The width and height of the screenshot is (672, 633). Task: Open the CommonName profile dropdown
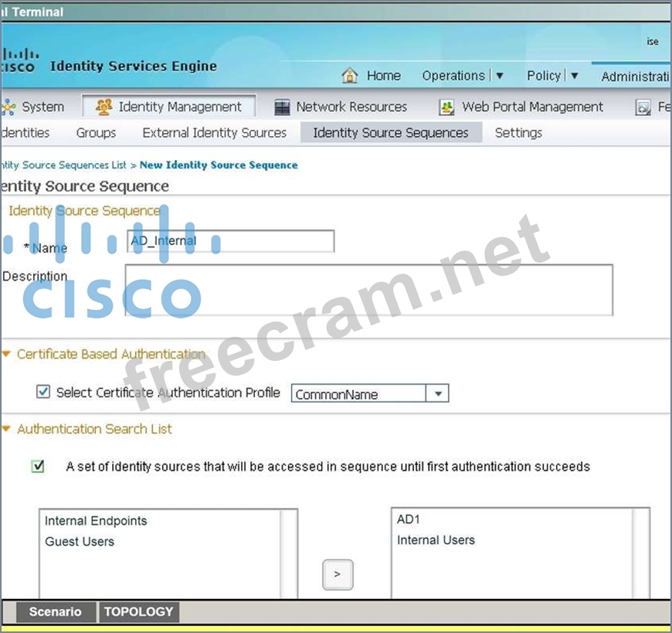438,393
